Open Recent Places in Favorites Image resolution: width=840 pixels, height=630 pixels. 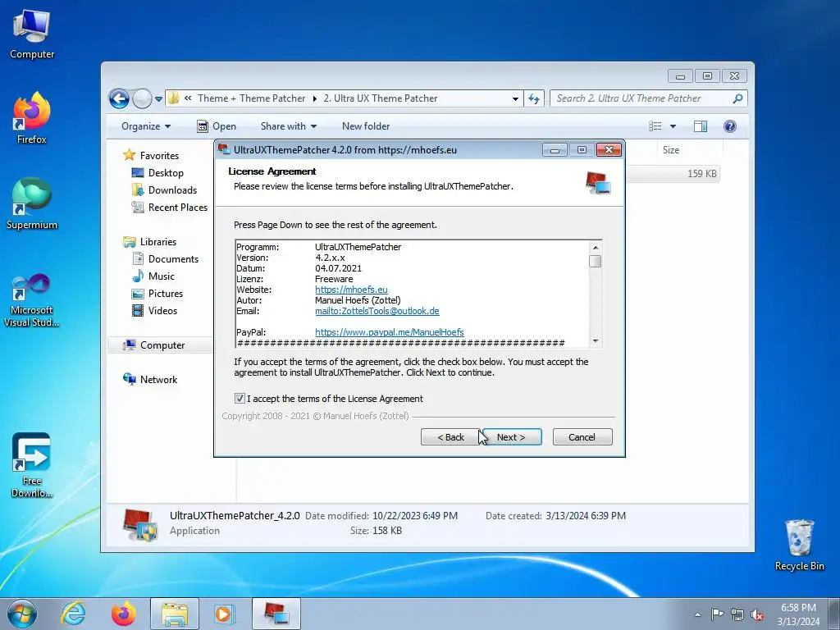click(x=177, y=208)
